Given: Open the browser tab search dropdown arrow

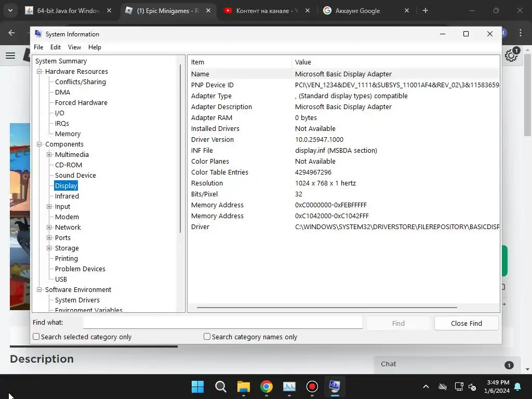Looking at the screenshot, I should (10, 10).
